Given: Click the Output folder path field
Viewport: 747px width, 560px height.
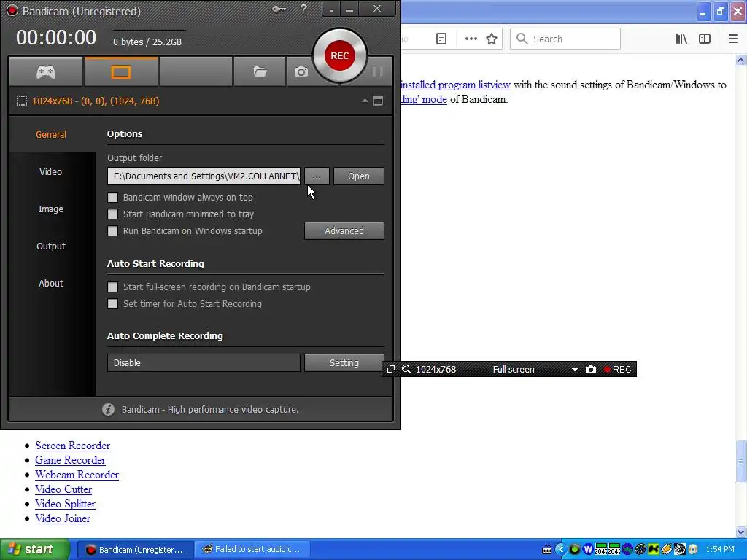Looking at the screenshot, I should click(x=204, y=176).
